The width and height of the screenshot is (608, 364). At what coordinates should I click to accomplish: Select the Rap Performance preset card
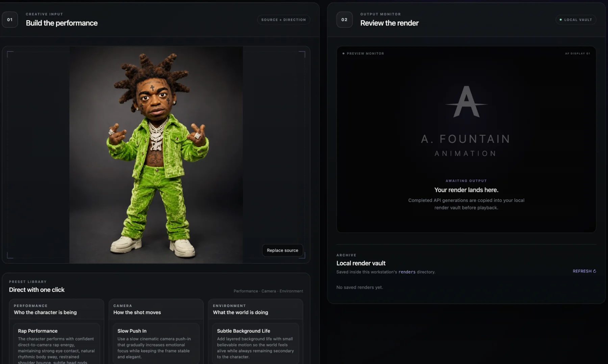click(x=56, y=344)
